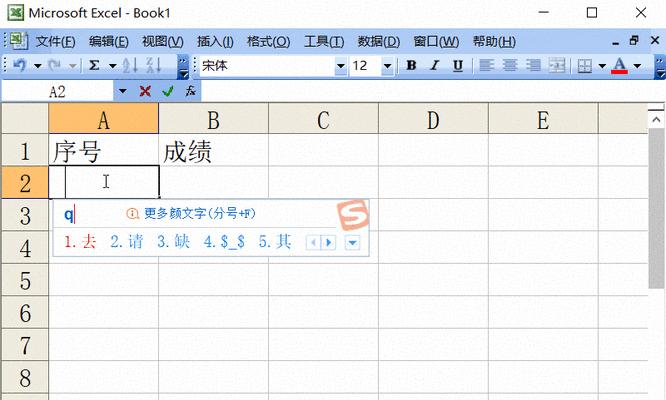Open the standard toolbar options expander
Viewport: 666px width, 400px height.
click(x=183, y=67)
